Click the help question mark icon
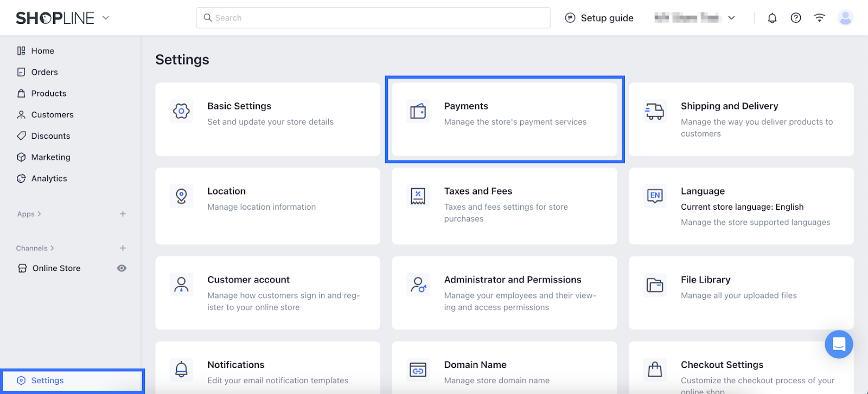 (x=796, y=18)
